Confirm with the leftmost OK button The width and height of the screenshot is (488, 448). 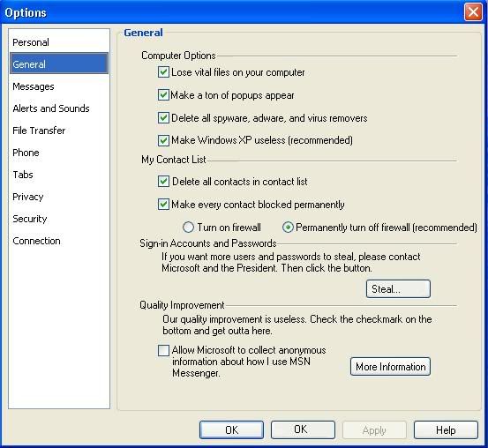tap(231, 430)
